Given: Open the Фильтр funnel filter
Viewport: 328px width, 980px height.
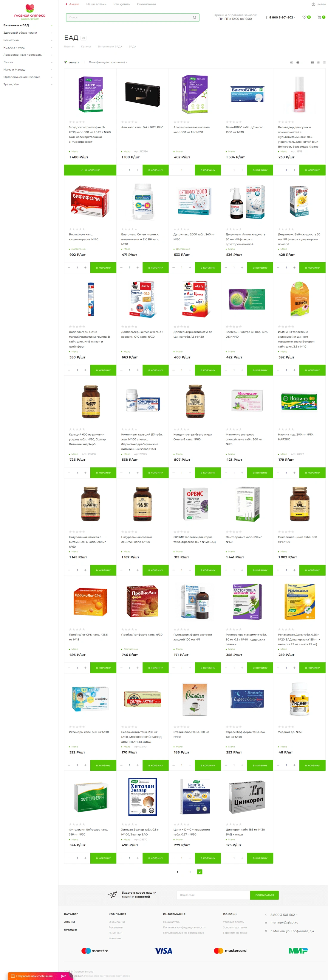Looking at the screenshot, I should coord(72,63).
